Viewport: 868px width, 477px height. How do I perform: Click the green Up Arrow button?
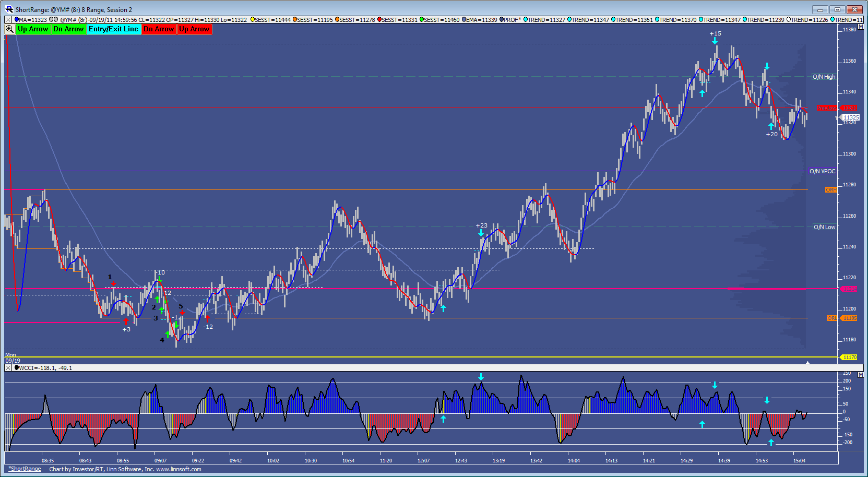(33, 29)
